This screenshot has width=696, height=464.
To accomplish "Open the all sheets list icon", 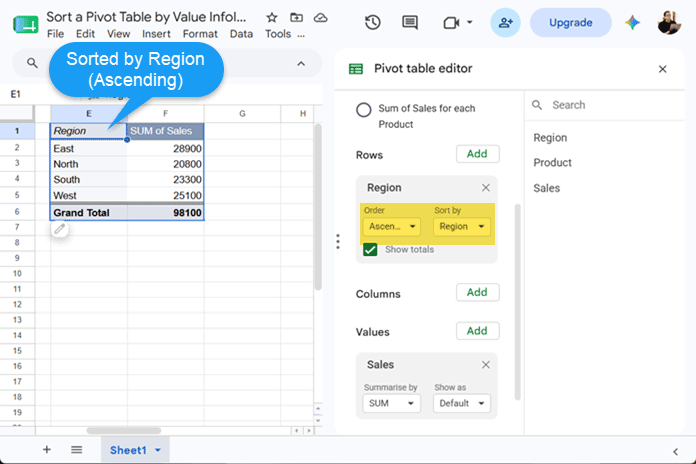I will coord(76,450).
